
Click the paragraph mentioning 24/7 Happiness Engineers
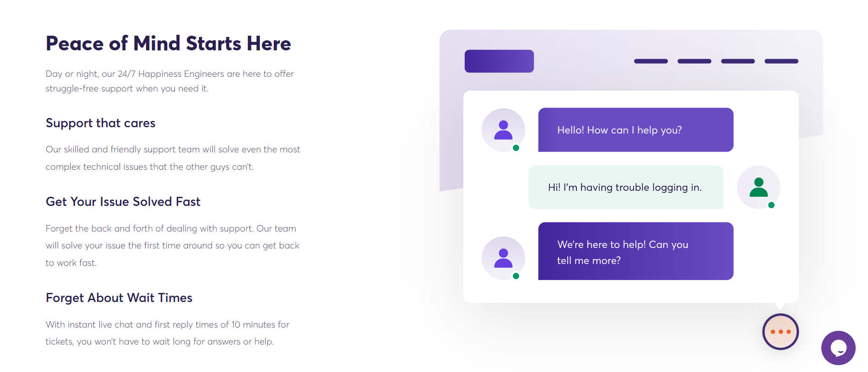coord(169,81)
